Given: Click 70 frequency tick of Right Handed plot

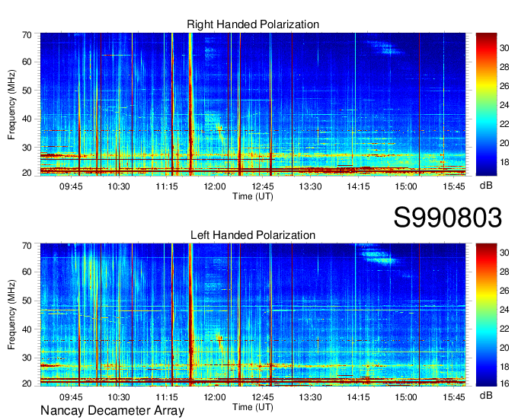Looking at the screenshot, I should click(27, 35).
